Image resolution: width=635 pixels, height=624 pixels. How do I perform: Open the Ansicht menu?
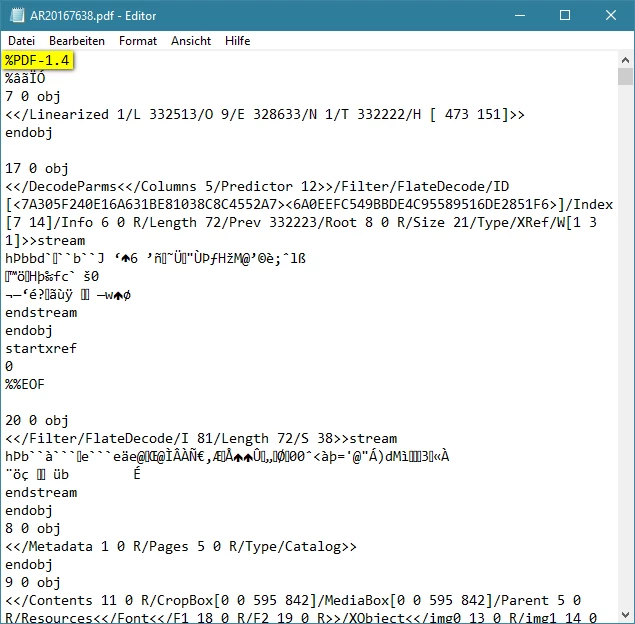point(191,41)
